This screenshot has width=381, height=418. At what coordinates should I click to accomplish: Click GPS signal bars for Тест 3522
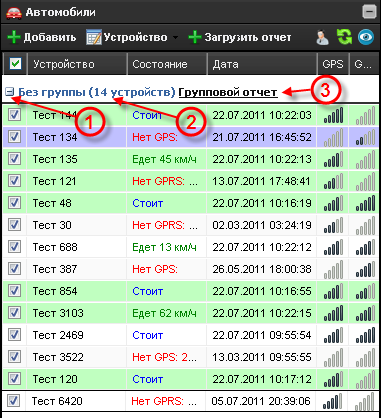[333, 358]
